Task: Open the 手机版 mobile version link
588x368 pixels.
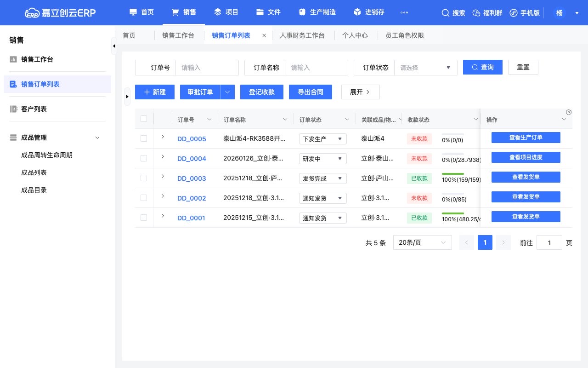Action: [x=525, y=13]
